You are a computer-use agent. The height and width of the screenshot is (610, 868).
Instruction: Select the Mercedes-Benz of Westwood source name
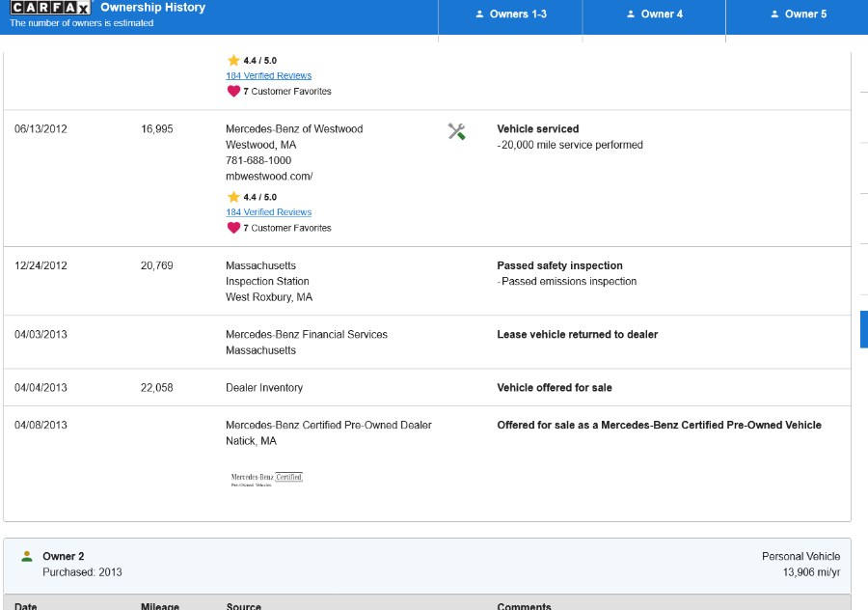294,128
